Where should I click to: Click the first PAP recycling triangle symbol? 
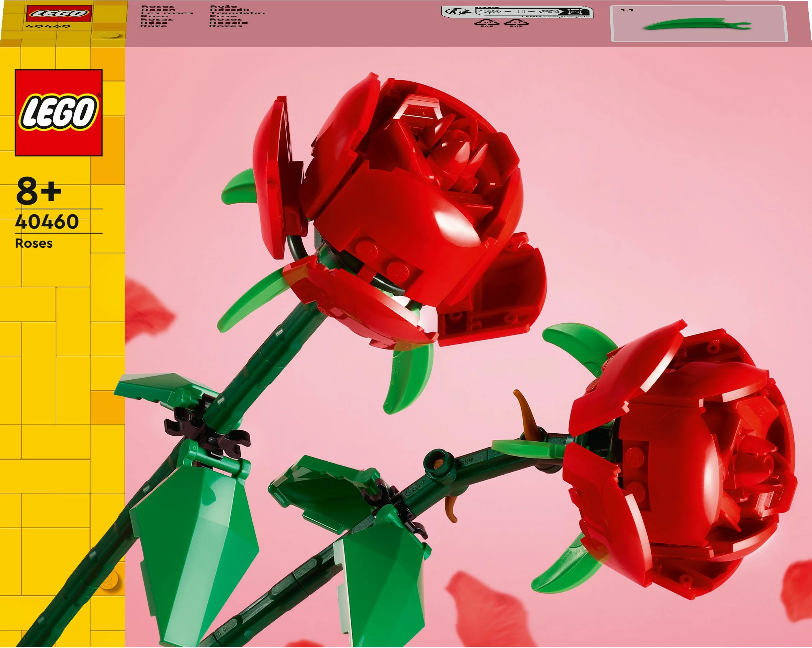[487, 23]
